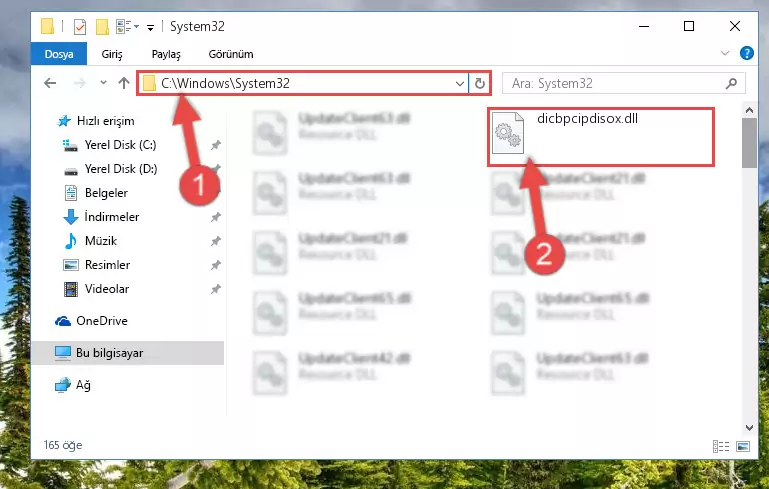The height and width of the screenshot is (489, 769).
Task: Open Yerel Disk (D:) in sidebar
Action: [121, 169]
